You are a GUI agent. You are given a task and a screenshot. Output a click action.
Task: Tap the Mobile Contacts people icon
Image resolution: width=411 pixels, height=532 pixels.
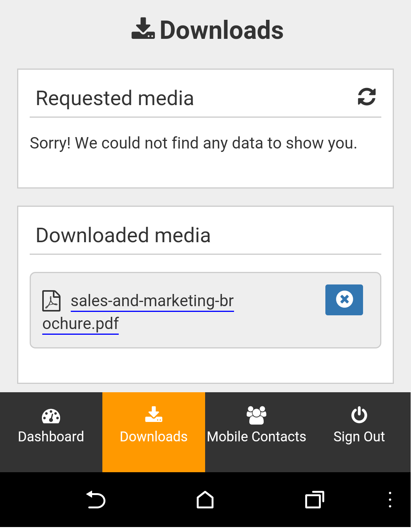(x=256, y=415)
